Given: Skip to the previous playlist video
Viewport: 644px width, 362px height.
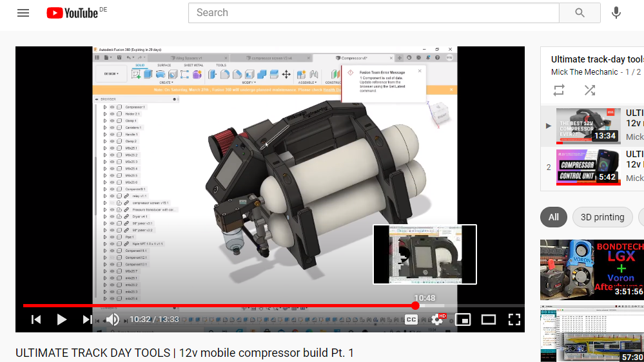Looking at the screenshot, I should coord(36,319).
